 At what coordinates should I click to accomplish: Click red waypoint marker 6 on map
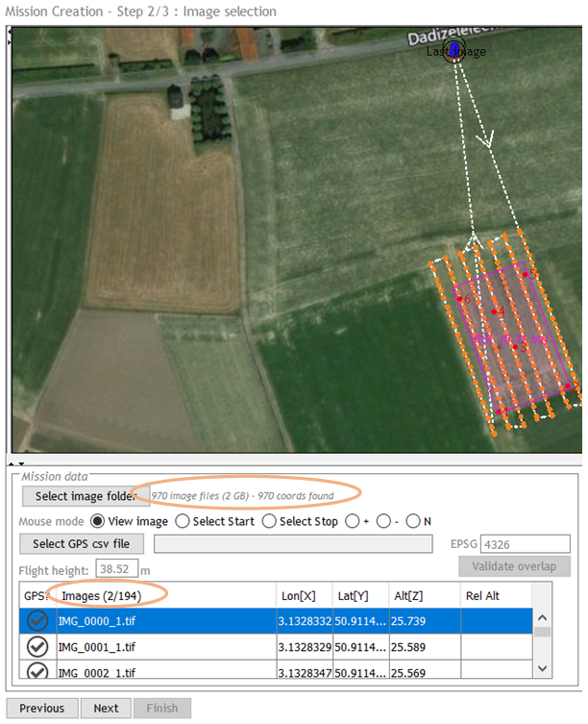(x=459, y=299)
